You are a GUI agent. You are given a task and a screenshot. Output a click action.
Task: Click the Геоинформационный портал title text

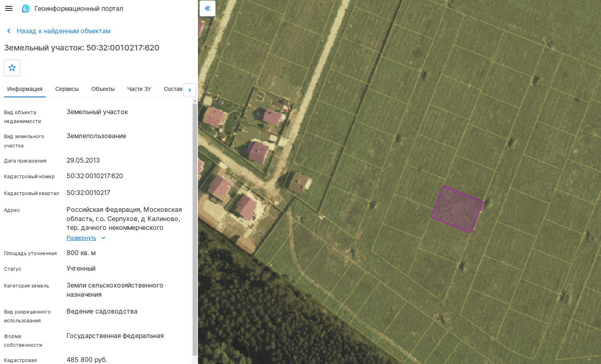pos(79,8)
